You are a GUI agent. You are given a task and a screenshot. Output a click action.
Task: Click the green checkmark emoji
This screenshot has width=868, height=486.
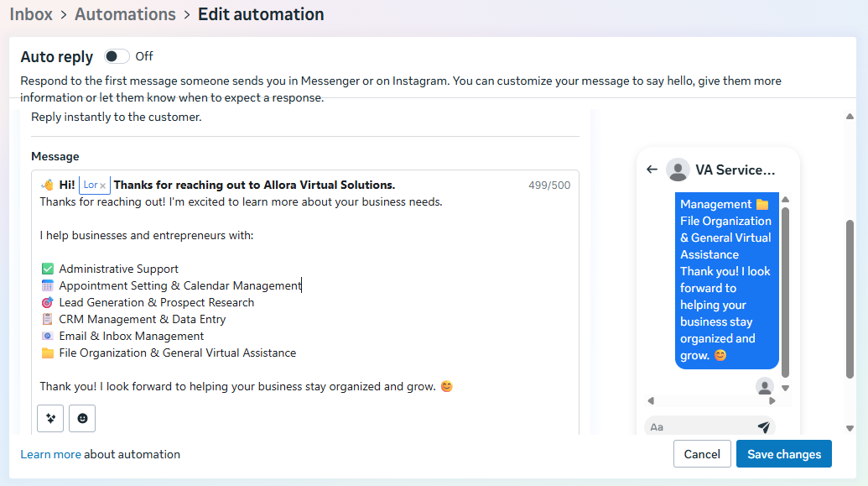tap(48, 269)
